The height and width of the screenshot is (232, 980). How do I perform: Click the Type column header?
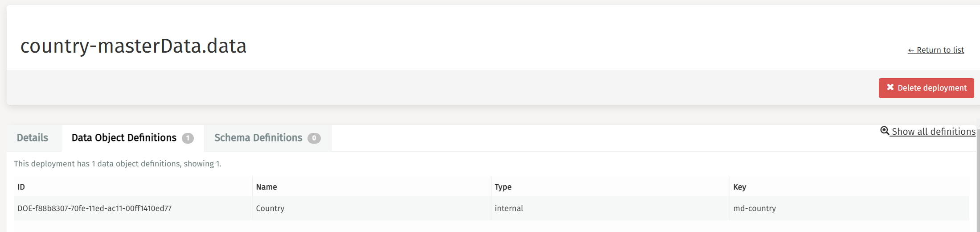coord(503,187)
